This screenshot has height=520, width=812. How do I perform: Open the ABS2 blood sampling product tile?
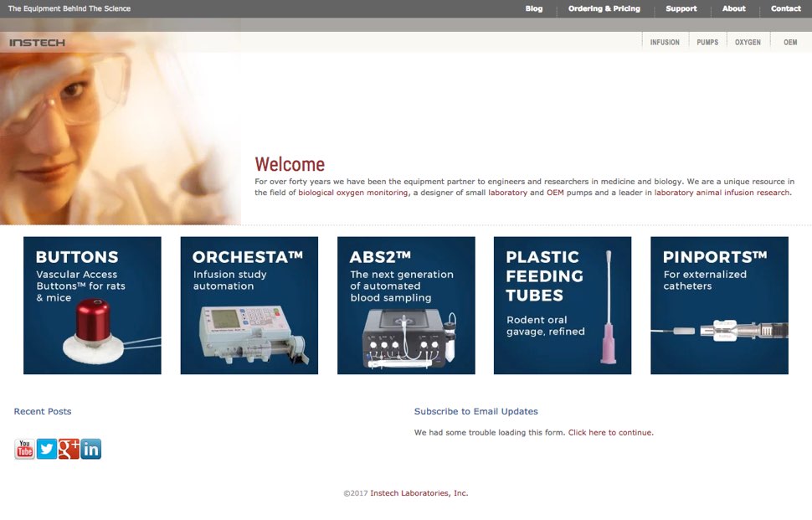coord(406,305)
